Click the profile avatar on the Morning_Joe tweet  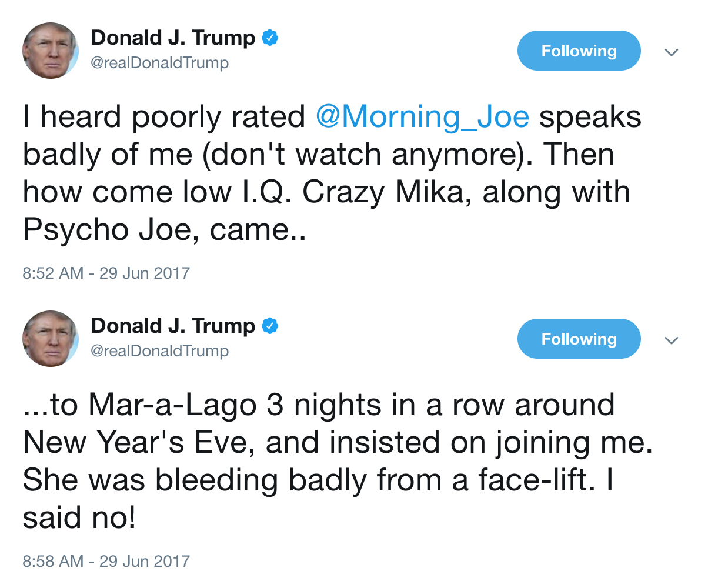51,51
